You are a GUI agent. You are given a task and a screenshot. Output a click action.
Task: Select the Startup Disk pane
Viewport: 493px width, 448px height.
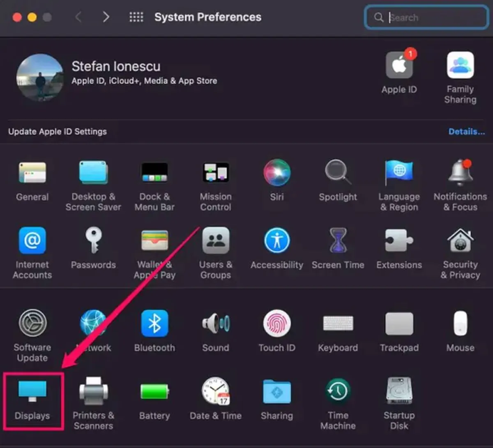click(399, 390)
